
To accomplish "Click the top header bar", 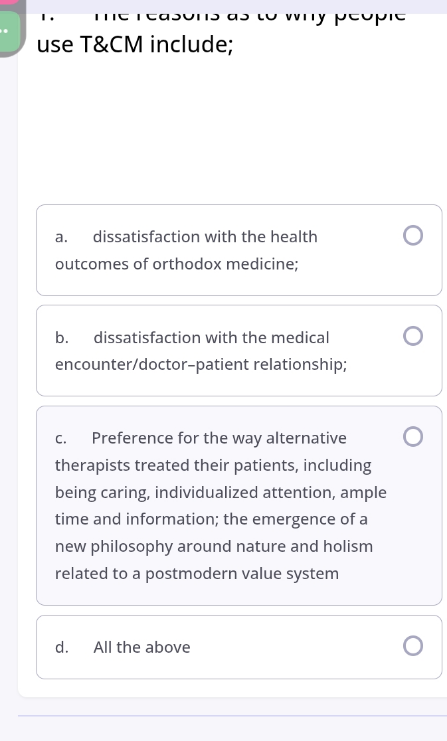I will pos(234,7).
